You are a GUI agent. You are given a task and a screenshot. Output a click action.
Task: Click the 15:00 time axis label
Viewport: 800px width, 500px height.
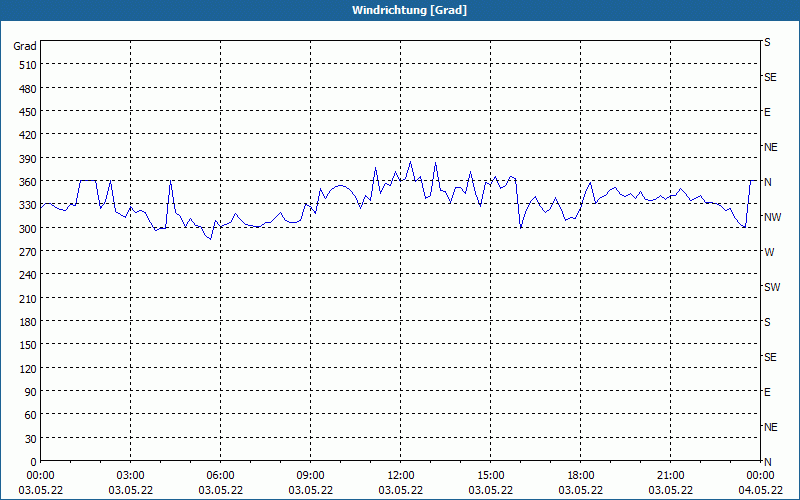coord(490,476)
